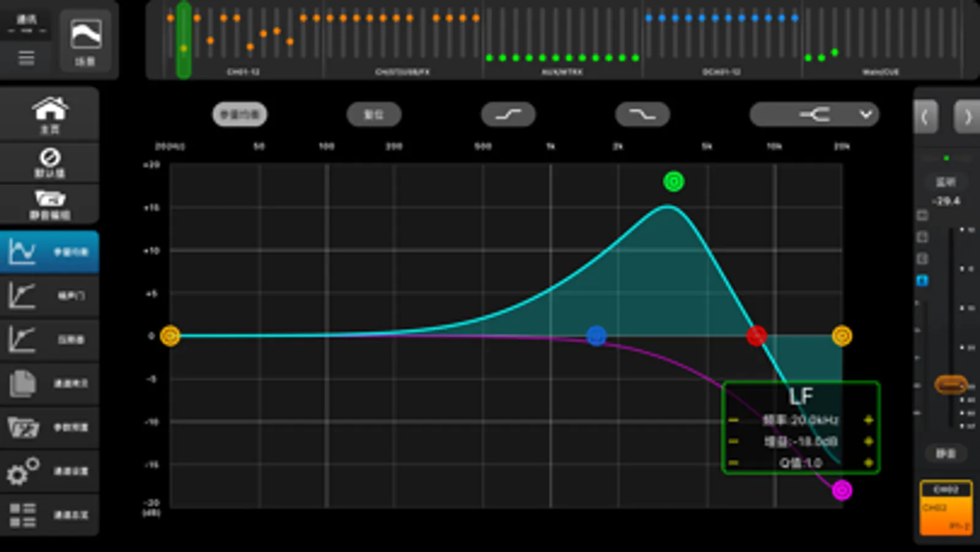The width and height of the screenshot is (980, 552).
Task: Select the magenta EQ band node
Action: pyautogui.click(x=842, y=490)
